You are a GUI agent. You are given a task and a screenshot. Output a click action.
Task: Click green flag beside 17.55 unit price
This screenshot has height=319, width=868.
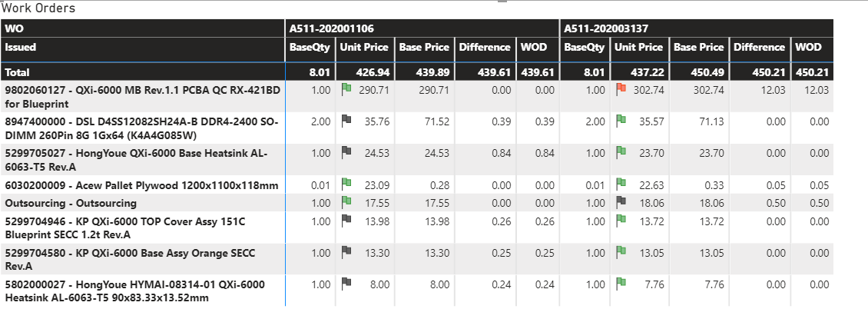coord(346,201)
